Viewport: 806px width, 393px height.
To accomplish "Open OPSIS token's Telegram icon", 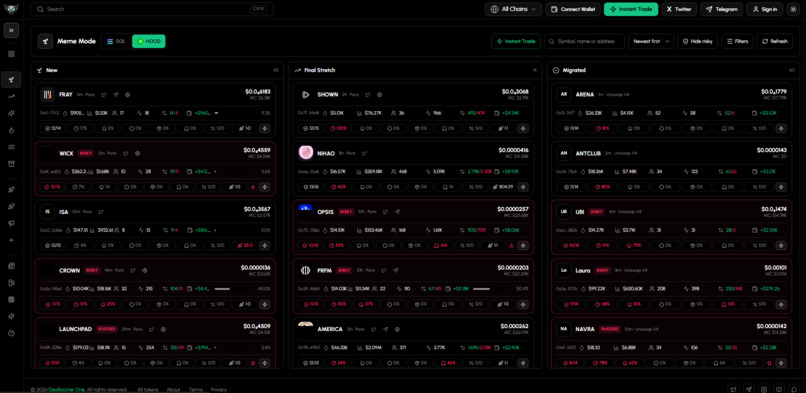I will coord(397,212).
